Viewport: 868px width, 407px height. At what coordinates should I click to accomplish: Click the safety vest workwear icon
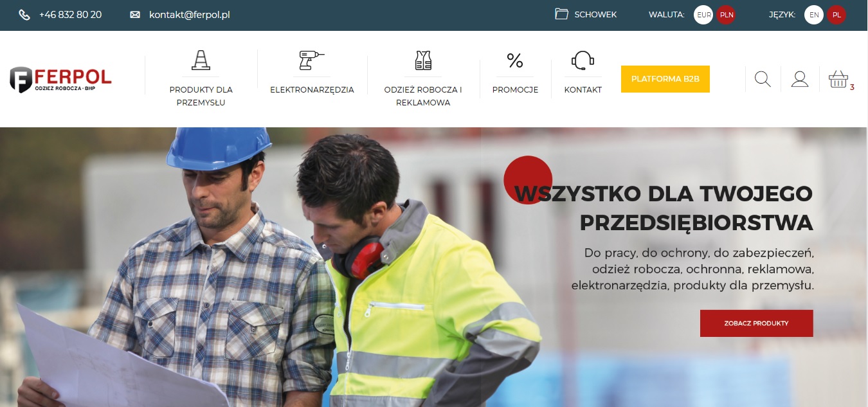tap(423, 60)
